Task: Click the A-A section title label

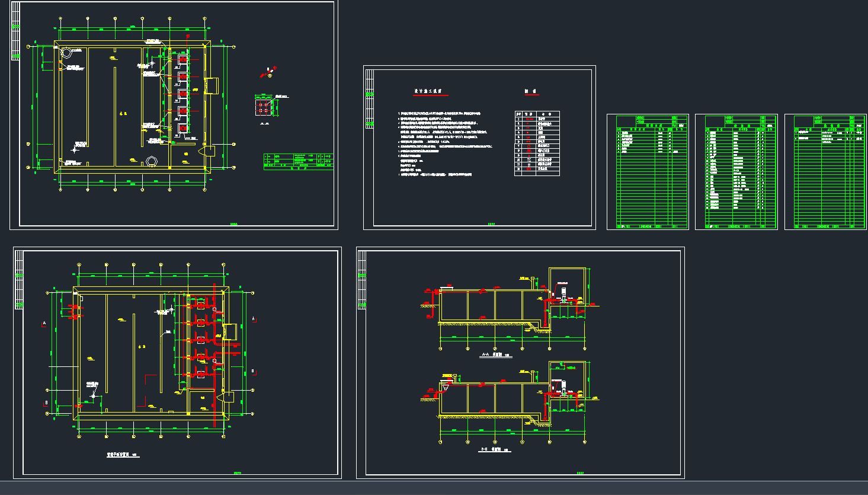Action: point(495,355)
